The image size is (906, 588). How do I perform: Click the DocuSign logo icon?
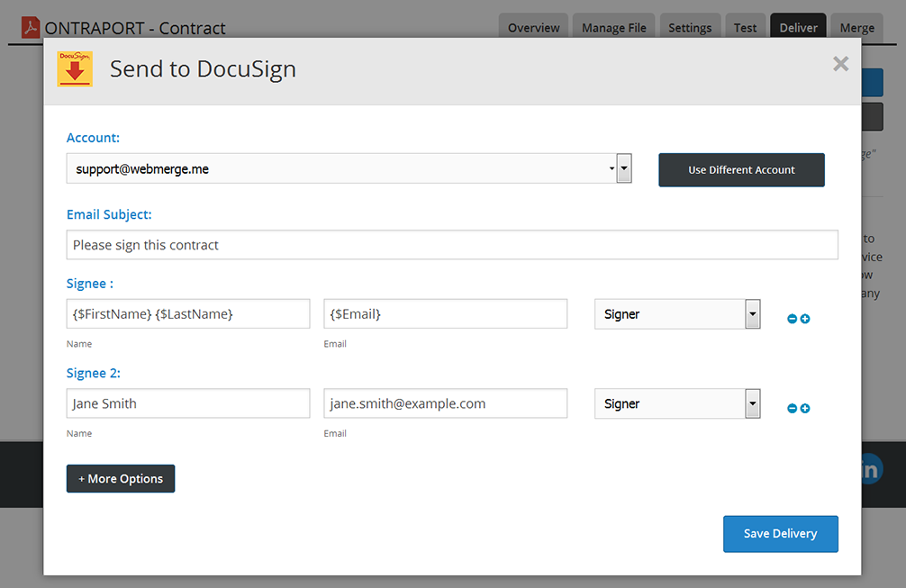(75, 69)
